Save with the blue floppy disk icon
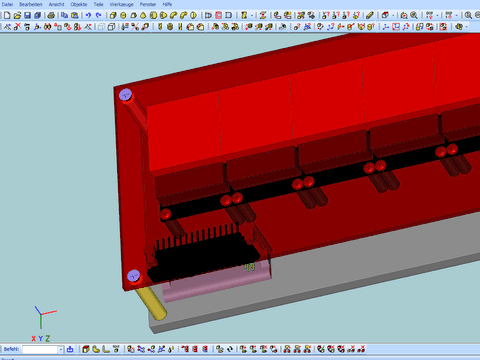 click(x=27, y=15)
